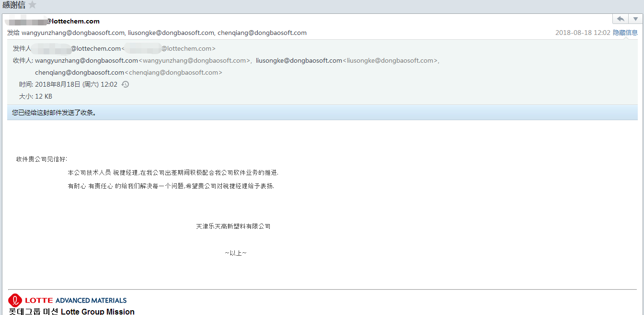
Task: Click the ADVANCED MATERIALS signature text
Action: tap(91, 300)
